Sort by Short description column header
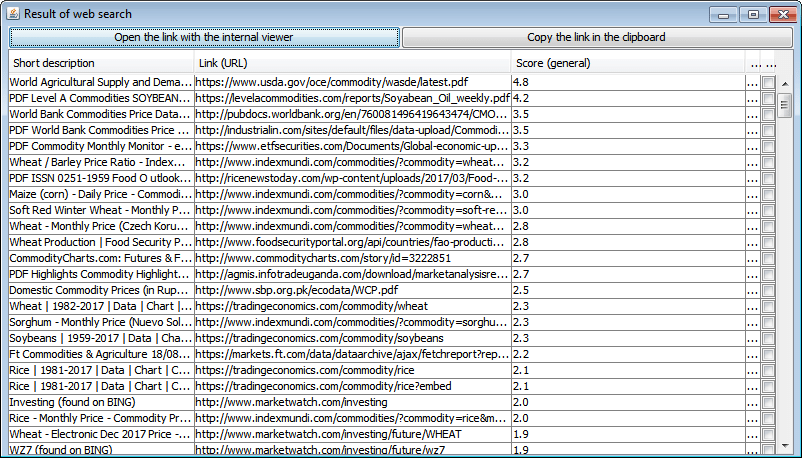This screenshot has width=804, height=461. [x=101, y=63]
